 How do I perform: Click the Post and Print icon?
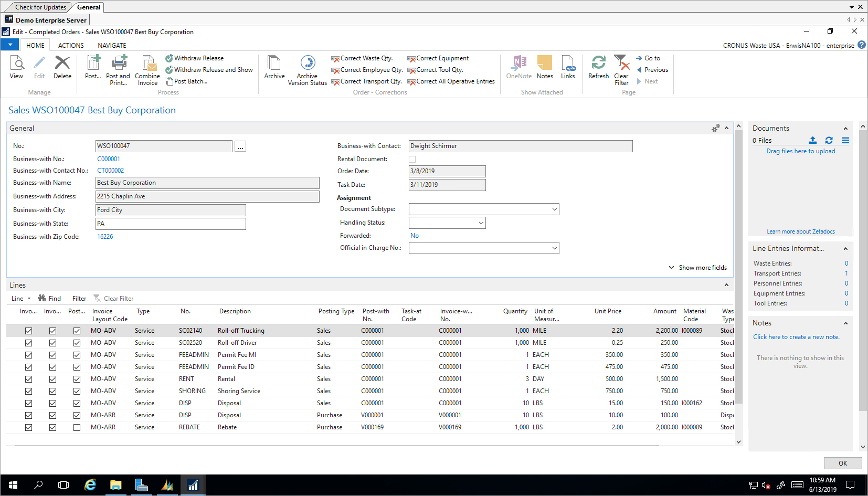pyautogui.click(x=118, y=70)
